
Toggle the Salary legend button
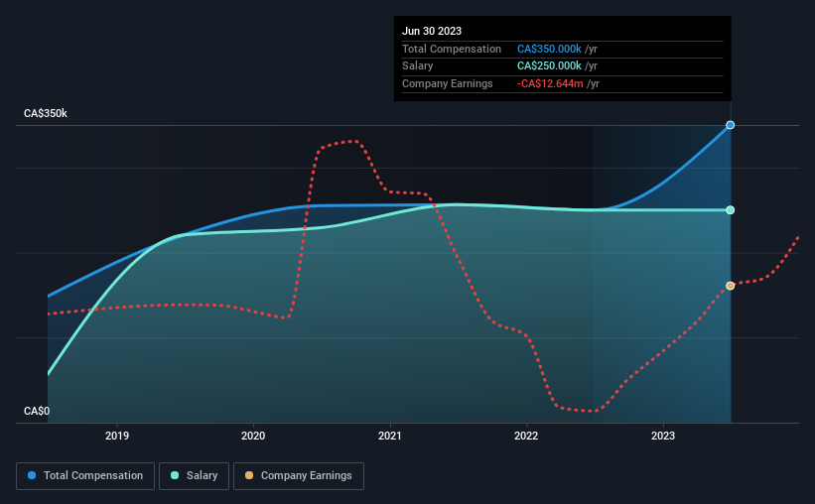[x=194, y=476]
